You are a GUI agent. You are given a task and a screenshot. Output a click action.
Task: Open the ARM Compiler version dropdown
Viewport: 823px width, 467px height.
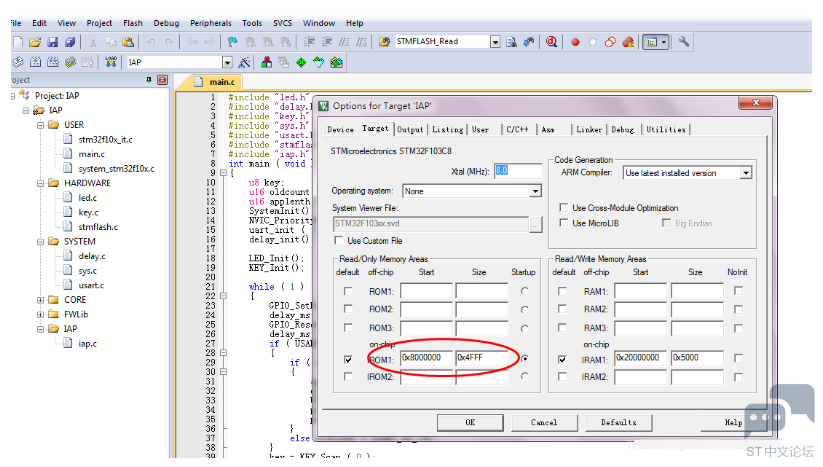[x=745, y=173]
